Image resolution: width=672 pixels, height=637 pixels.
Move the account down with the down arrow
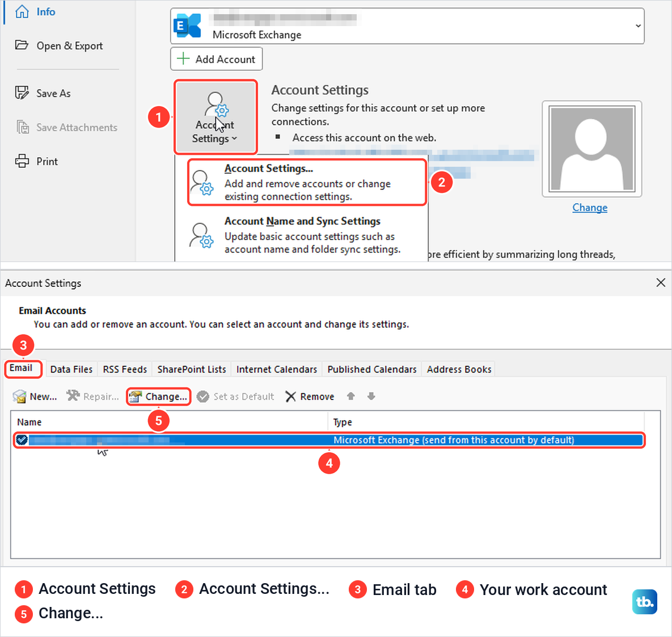(x=371, y=396)
